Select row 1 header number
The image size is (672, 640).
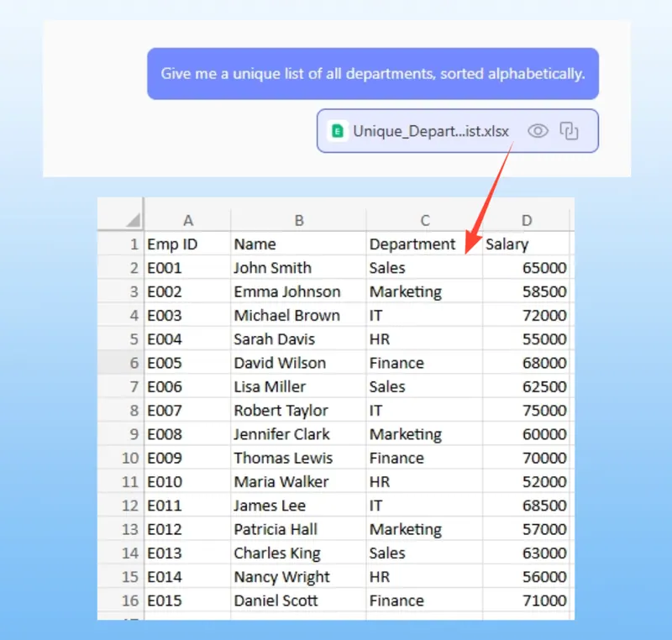(x=133, y=244)
